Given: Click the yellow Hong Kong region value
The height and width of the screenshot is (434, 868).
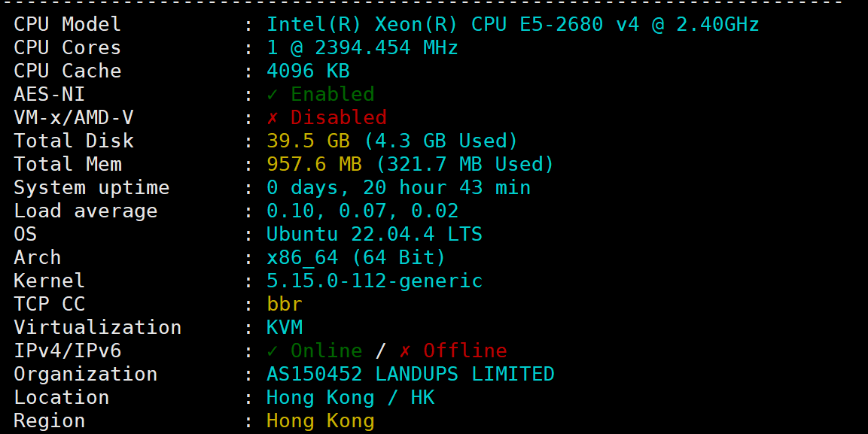Looking at the screenshot, I should pos(320,421).
